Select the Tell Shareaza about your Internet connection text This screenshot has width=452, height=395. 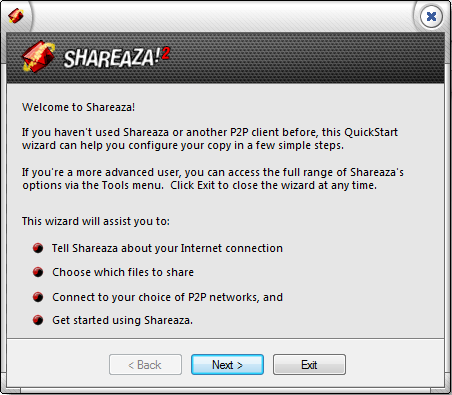[x=167, y=248]
